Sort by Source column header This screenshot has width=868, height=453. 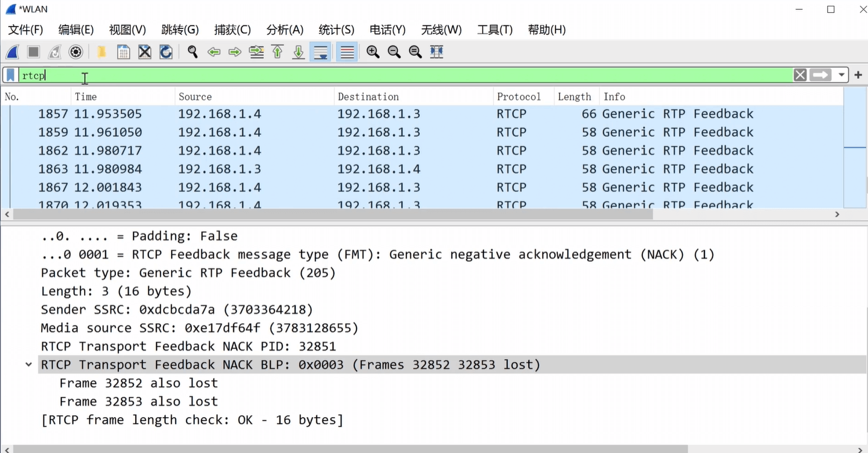pyautogui.click(x=255, y=97)
